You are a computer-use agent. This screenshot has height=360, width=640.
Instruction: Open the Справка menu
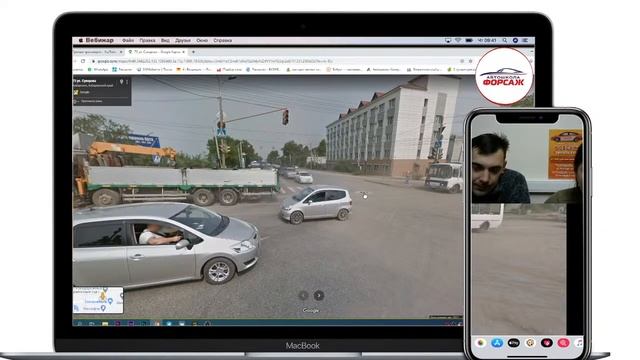pos(222,40)
